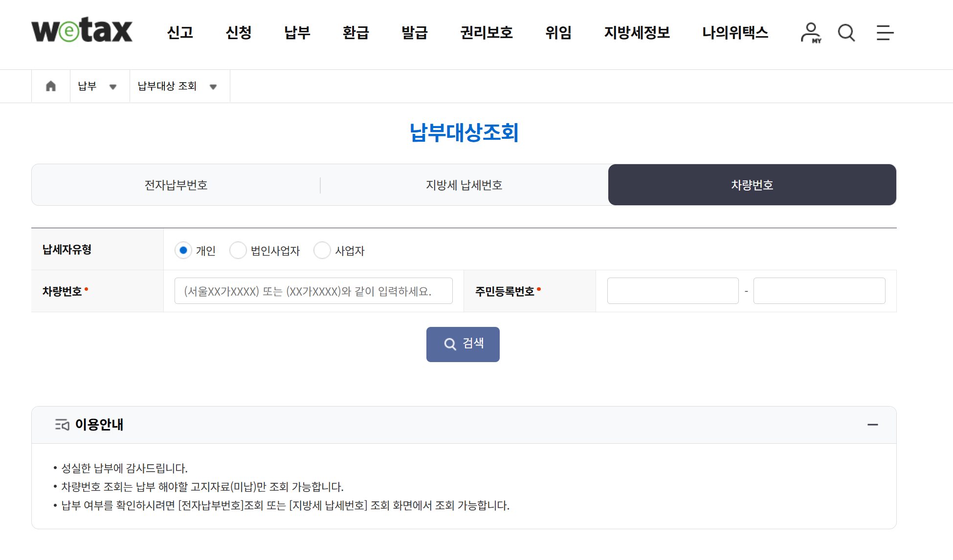The width and height of the screenshot is (953, 560).
Task: Switch to the 지방세 납세번호 tab
Action: [x=464, y=185]
